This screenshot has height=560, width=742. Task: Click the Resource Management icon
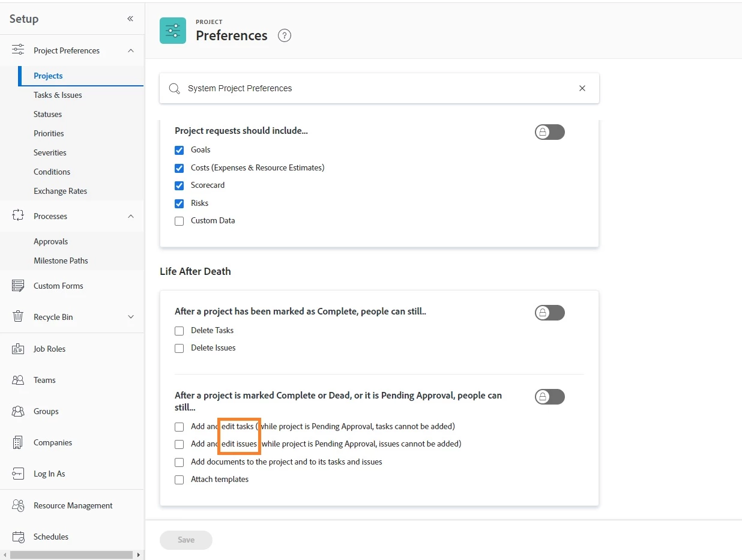click(18, 505)
